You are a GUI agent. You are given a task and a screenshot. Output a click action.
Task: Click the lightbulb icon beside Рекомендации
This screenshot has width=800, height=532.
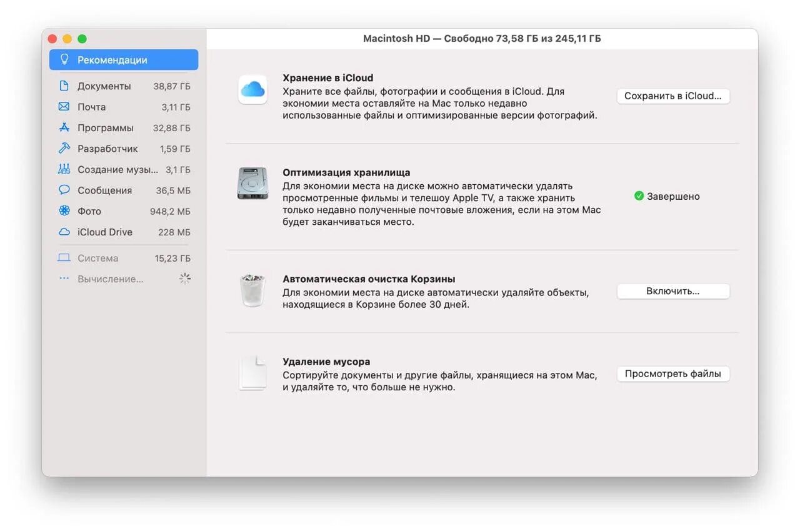pyautogui.click(x=64, y=60)
